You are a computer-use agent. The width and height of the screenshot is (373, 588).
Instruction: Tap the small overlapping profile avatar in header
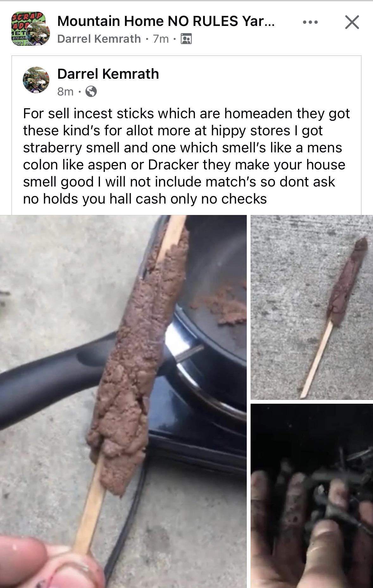38,34
